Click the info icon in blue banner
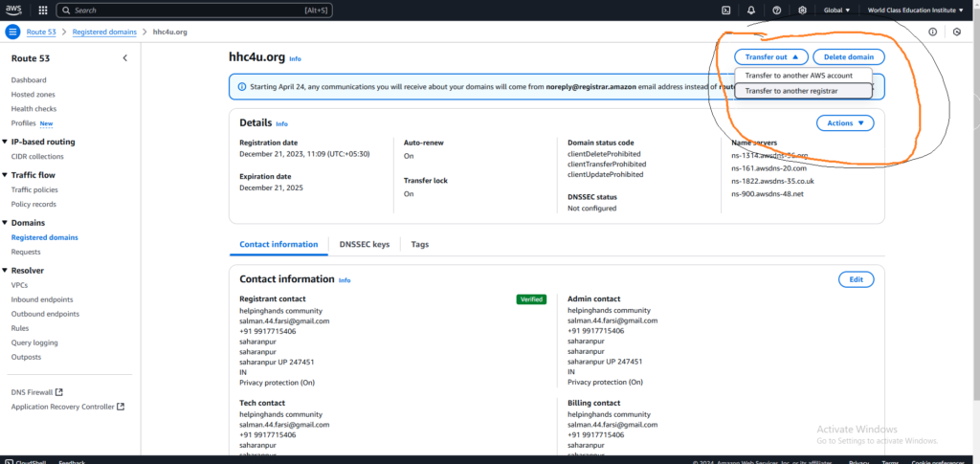This screenshot has width=980, height=464. 242,87
